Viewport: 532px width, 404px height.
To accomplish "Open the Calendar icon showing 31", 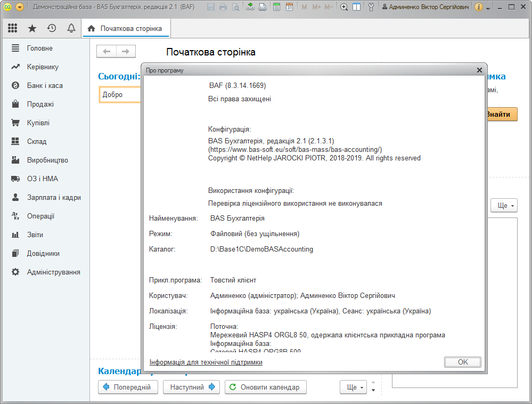I will 289,7.
